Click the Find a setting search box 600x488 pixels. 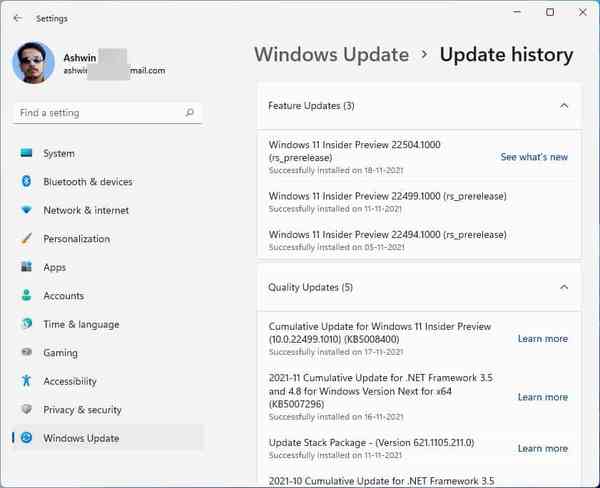[100, 113]
